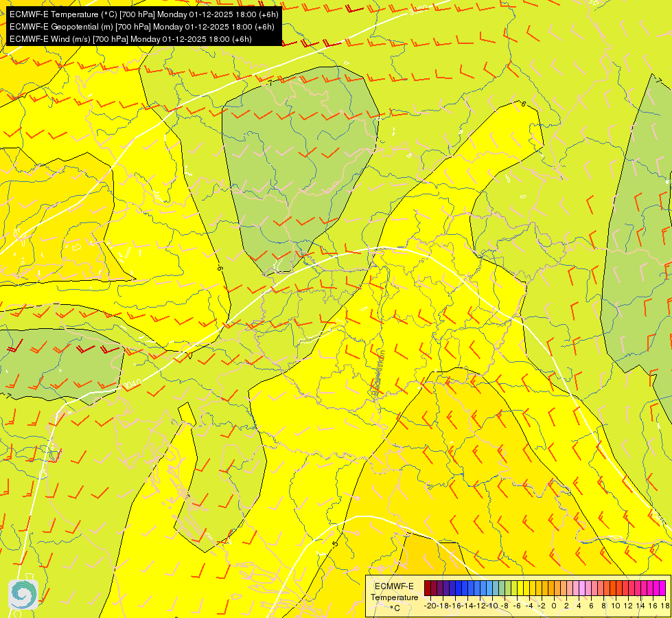This screenshot has width=672, height=618.
Task: Click the 3040 geopotential contour label
Action: tap(132, 385)
